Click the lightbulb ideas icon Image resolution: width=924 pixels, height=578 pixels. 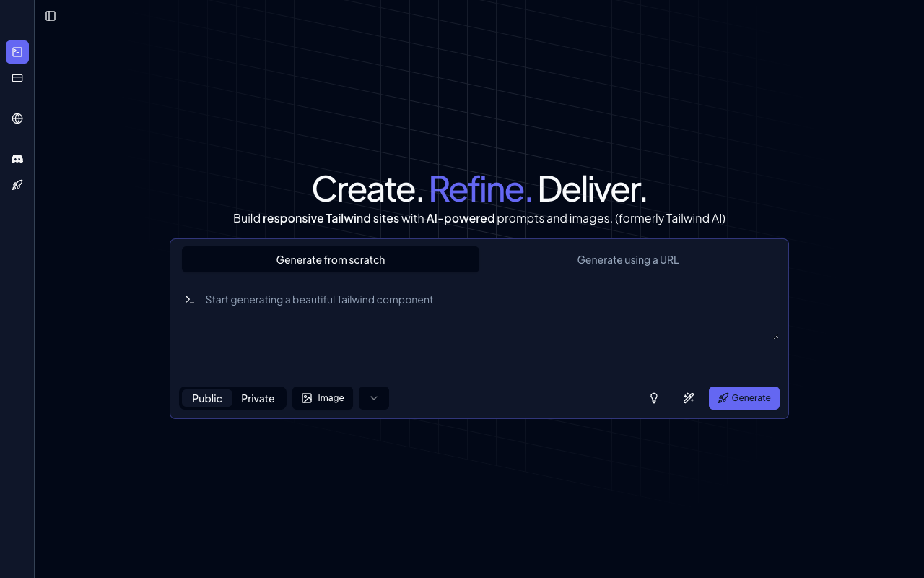point(654,398)
